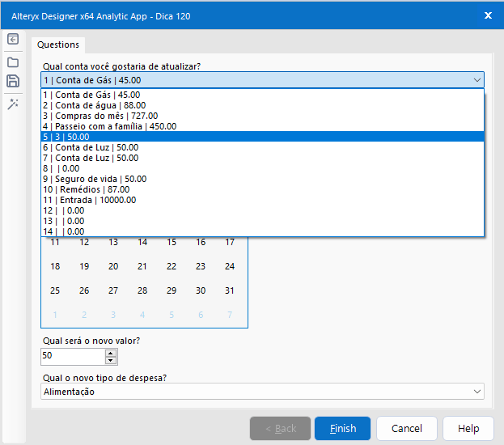Image resolution: width=504 pixels, height=445 pixels.
Task: Collapse the account selection combo box arrow
Action: pyautogui.click(x=477, y=80)
